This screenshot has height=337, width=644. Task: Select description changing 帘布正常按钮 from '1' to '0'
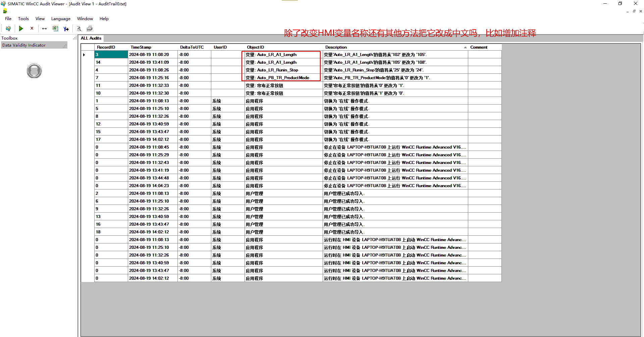click(395, 93)
